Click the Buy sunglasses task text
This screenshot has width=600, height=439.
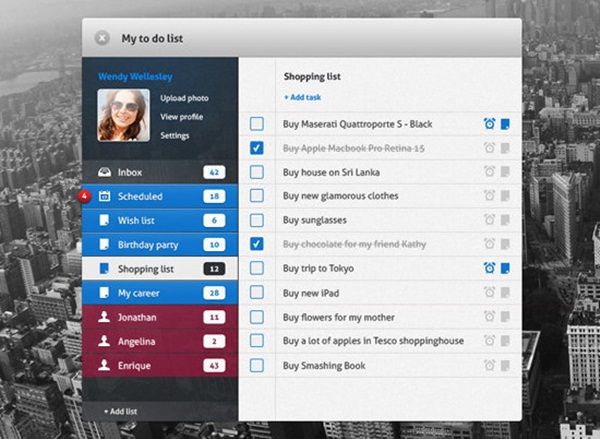click(315, 220)
